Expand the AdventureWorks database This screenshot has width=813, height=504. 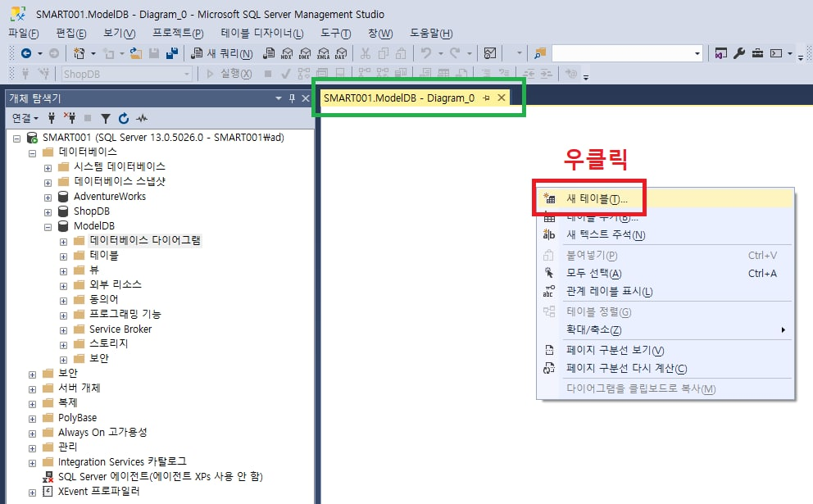(x=48, y=198)
